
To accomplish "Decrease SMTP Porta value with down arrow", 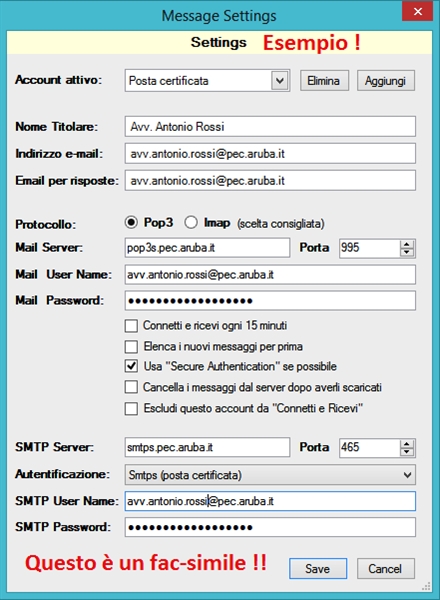I will pos(407,452).
